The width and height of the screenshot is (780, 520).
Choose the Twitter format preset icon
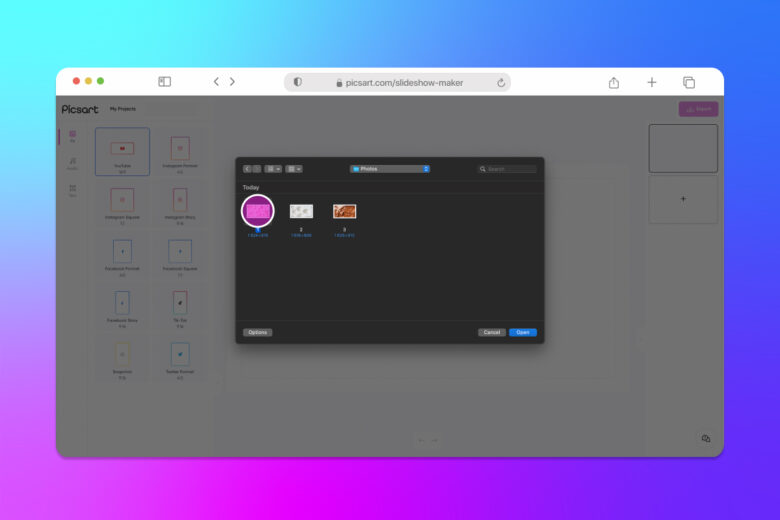click(180, 354)
